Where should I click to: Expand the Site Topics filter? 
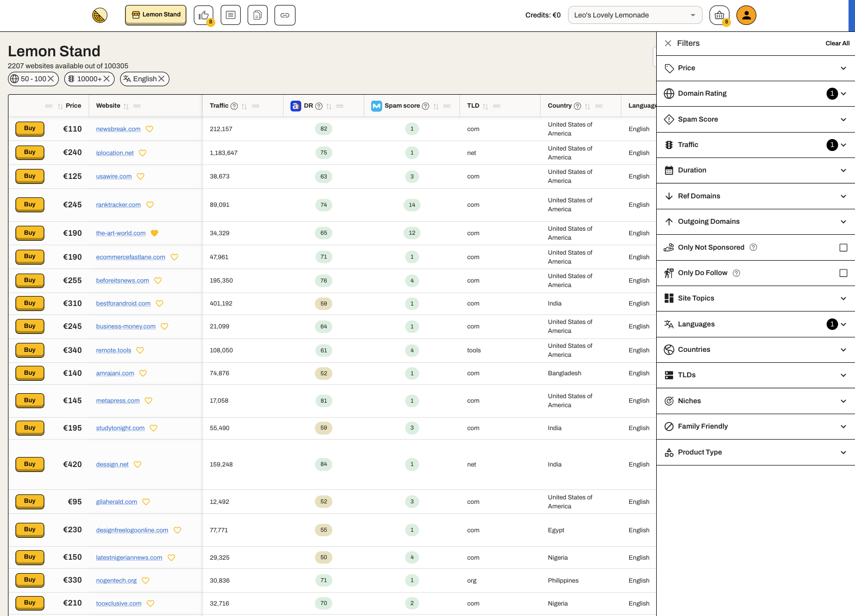(756, 299)
